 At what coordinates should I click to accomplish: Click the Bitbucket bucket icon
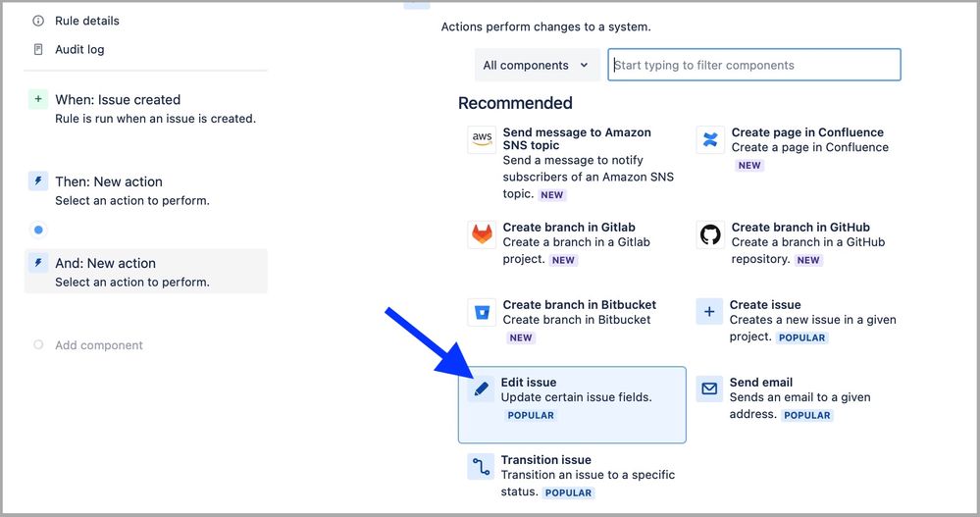(x=482, y=312)
